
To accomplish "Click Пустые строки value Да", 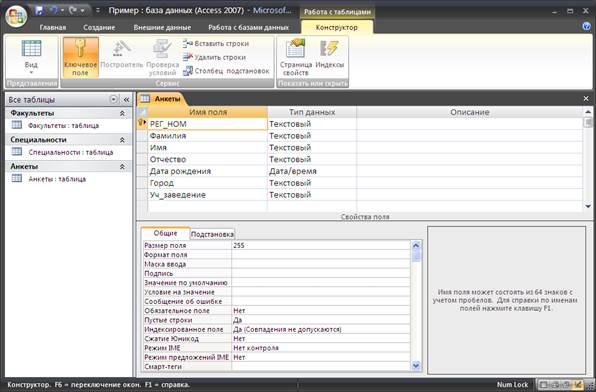I will (321, 320).
